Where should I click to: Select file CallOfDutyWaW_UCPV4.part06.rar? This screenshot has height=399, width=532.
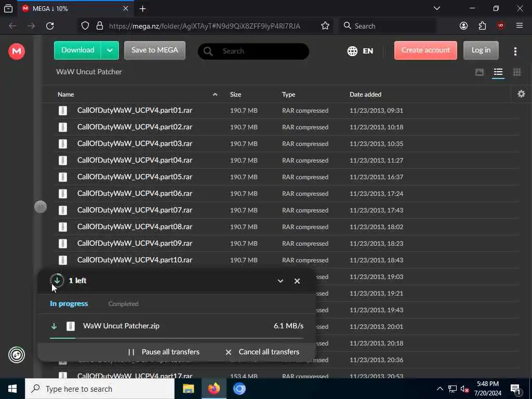coord(286,194)
